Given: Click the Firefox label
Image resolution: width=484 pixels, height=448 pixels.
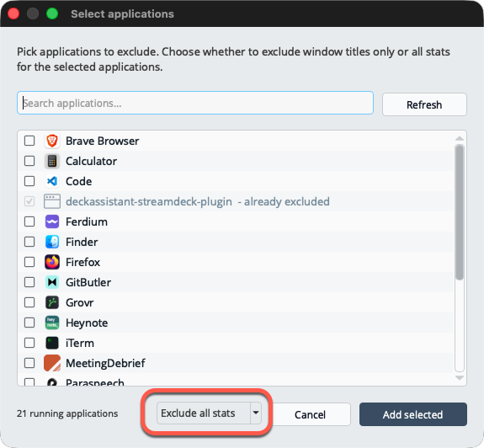Looking at the screenshot, I should pyautogui.click(x=82, y=262).
